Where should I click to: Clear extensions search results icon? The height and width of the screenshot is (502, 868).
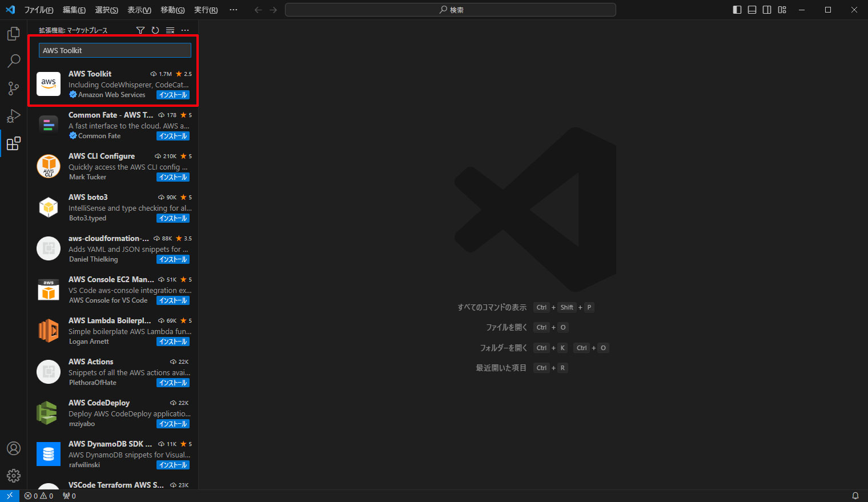(170, 30)
